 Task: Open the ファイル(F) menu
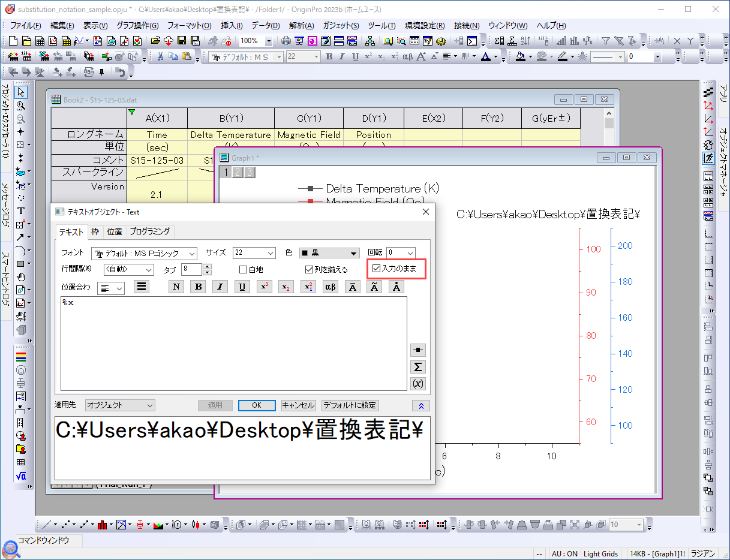[x=26, y=26]
